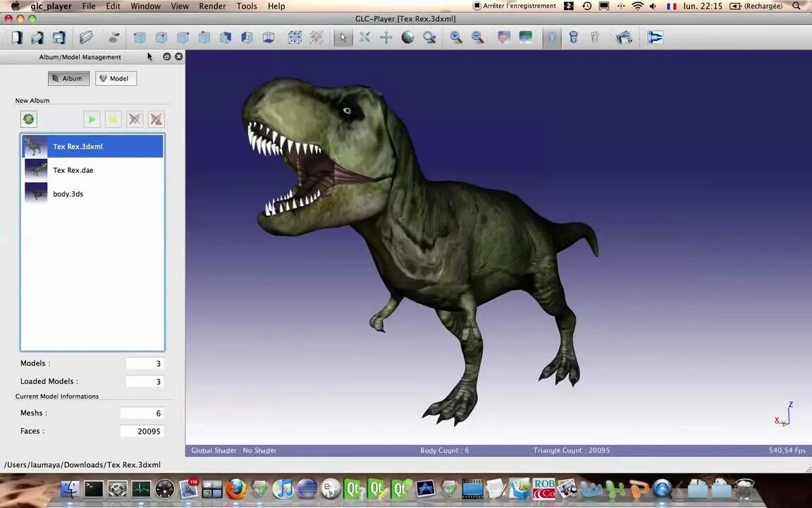
Task: Select body.3ds in the album list
Action: [x=93, y=194]
